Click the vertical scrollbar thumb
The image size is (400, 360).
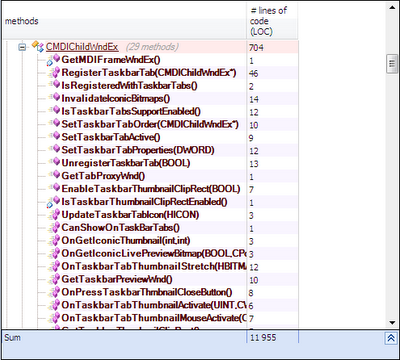(x=392, y=63)
